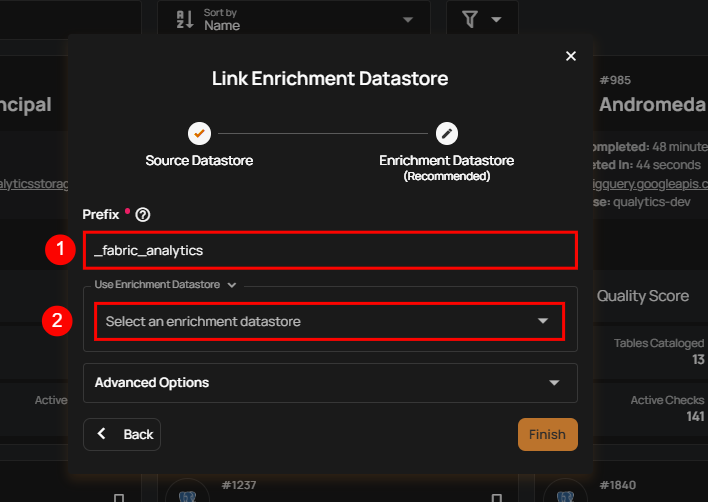This screenshot has height=502, width=708.
Task: Click the Tables Cataloged 13 value
Action: coord(698,359)
